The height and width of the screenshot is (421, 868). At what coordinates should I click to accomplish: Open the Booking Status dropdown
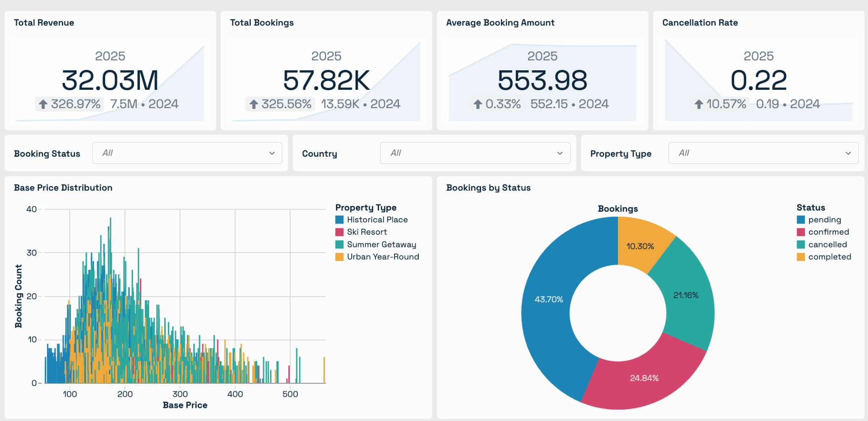[187, 153]
